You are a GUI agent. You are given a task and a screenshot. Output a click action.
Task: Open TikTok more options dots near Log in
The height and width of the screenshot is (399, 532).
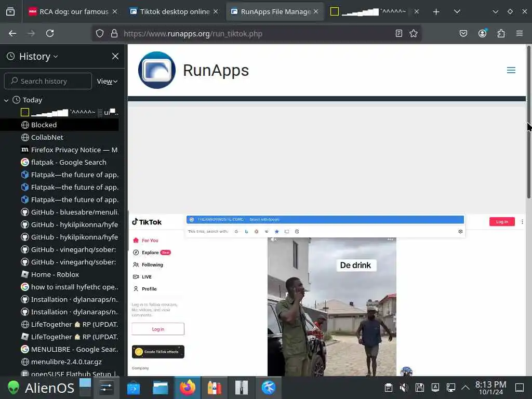pos(522,221)
